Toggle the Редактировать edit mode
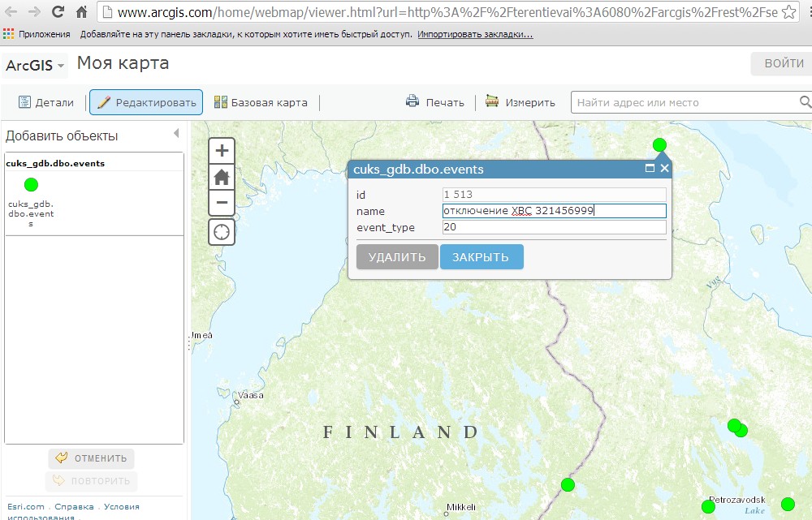 click(x=146, y=103)
